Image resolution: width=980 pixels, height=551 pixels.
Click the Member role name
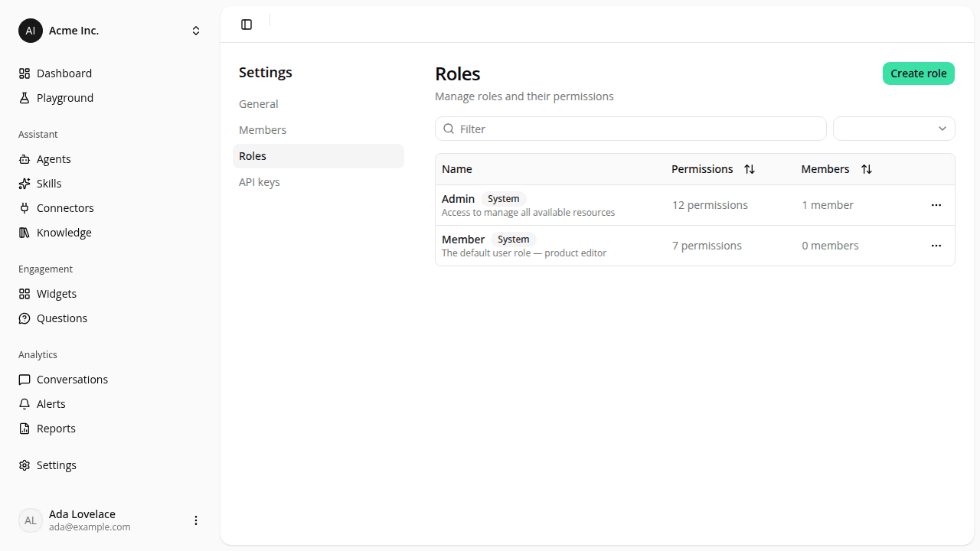463,240
